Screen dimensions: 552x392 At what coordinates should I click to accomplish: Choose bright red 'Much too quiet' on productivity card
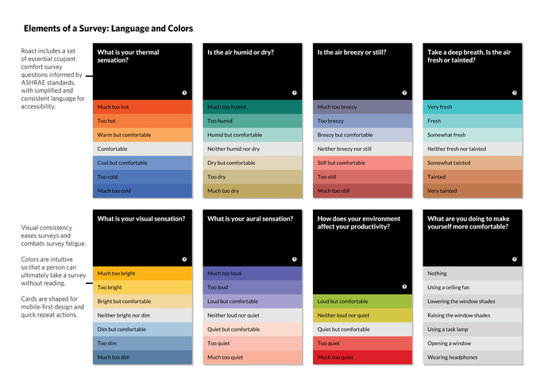tap(363, 358)
